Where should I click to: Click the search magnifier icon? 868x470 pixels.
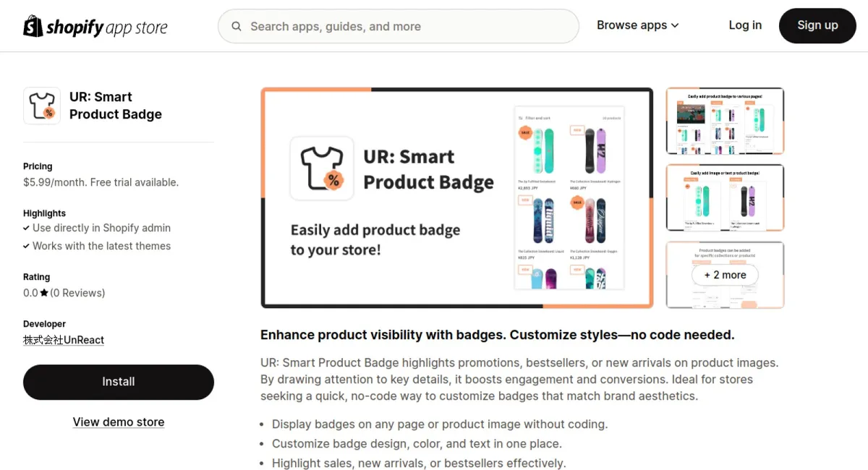coord(237,27)
